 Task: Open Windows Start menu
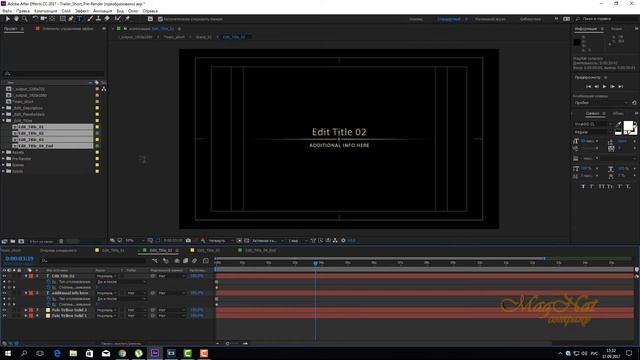pyautogui.click(x=7, y=353)
